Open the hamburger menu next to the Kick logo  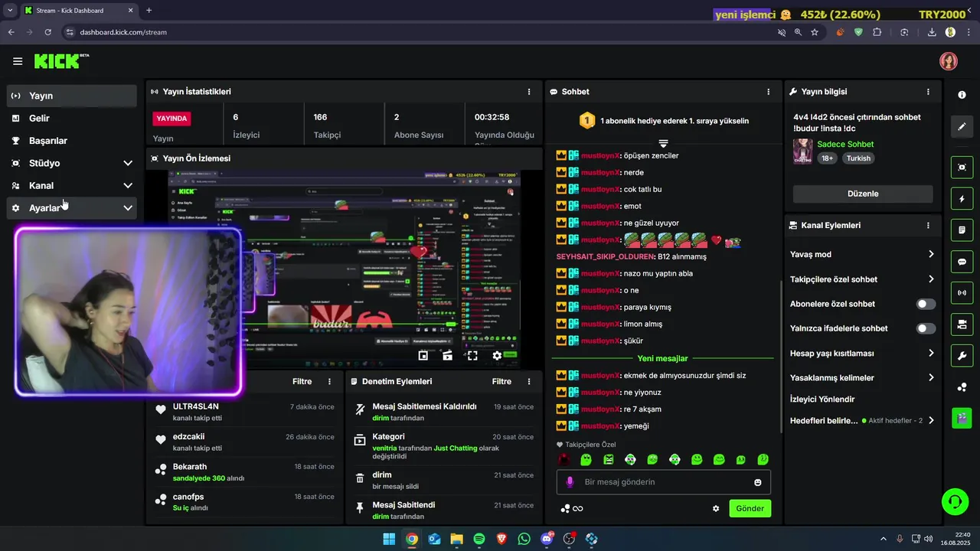18,61
